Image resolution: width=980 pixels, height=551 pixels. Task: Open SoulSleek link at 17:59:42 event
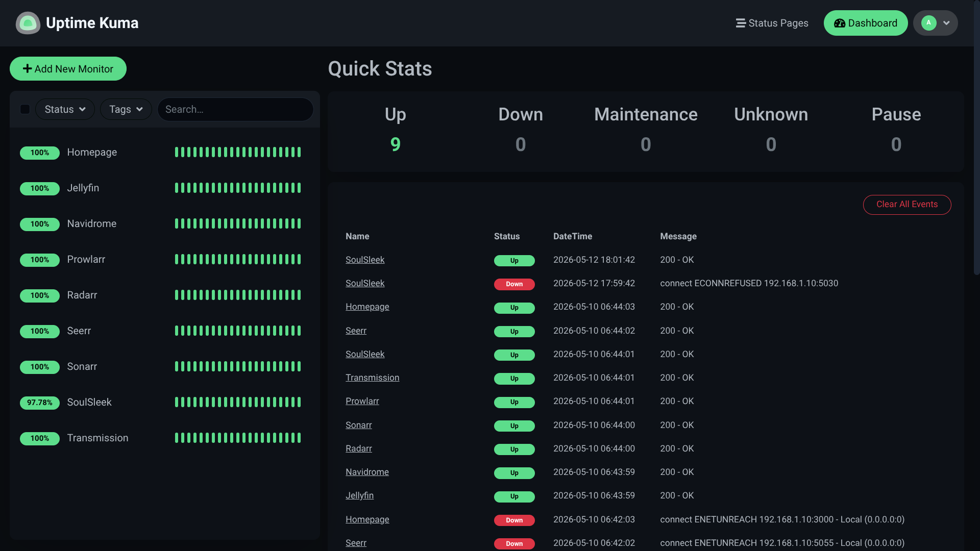pyautogui.click(x=365, y=283)
